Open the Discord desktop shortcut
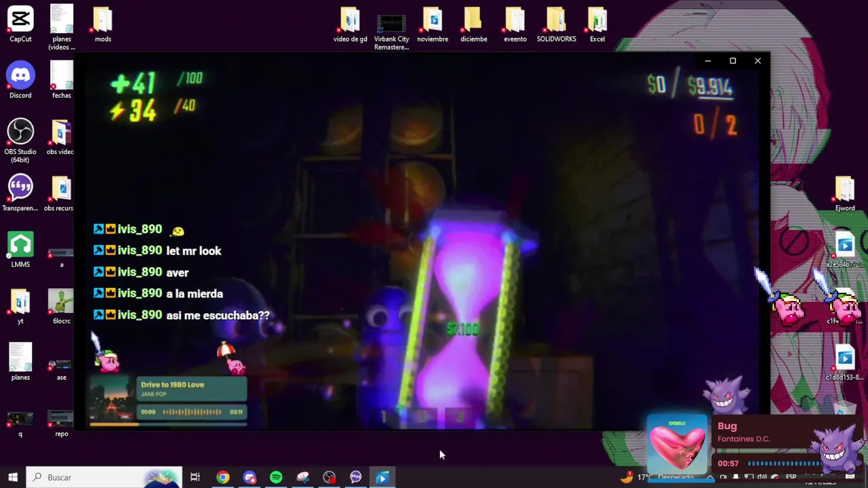The image size is (868, 488). click(20, 81)
